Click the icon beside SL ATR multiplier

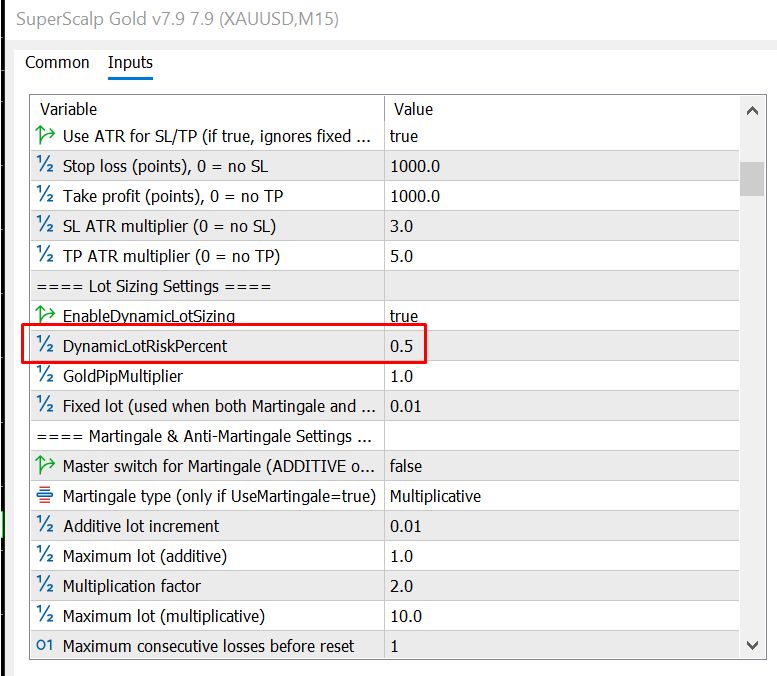45,225
